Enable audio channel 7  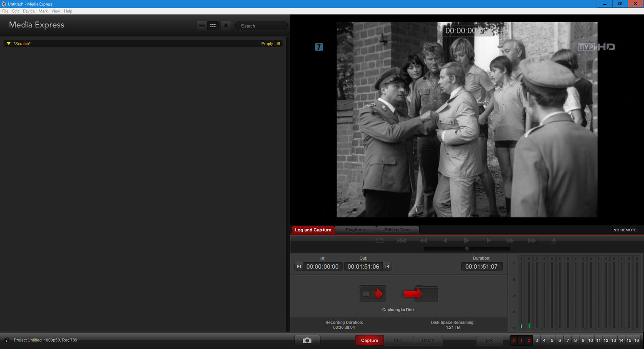568,340
